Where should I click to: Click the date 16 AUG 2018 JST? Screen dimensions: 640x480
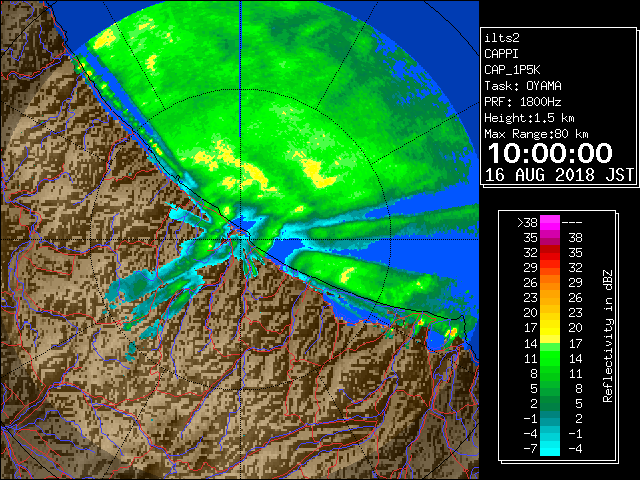pyautogui.click(x=559, y=175)
